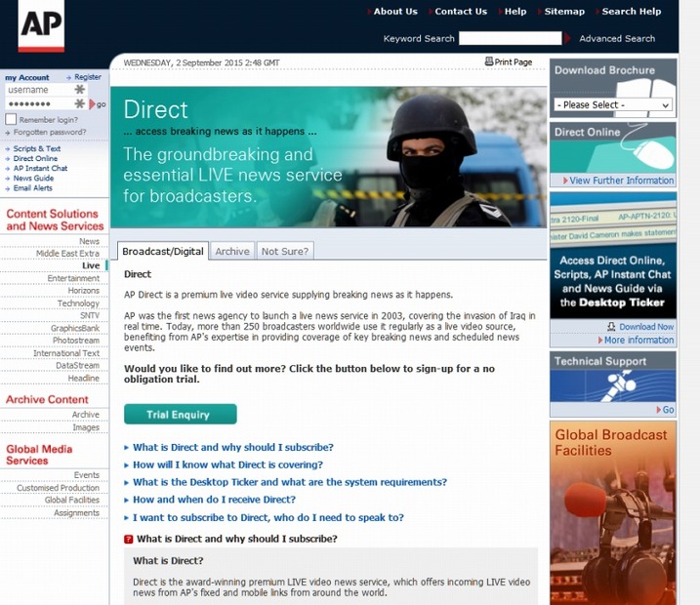Select Photostream in sidebar menu
Screen dimensions: 700x605
76,341
